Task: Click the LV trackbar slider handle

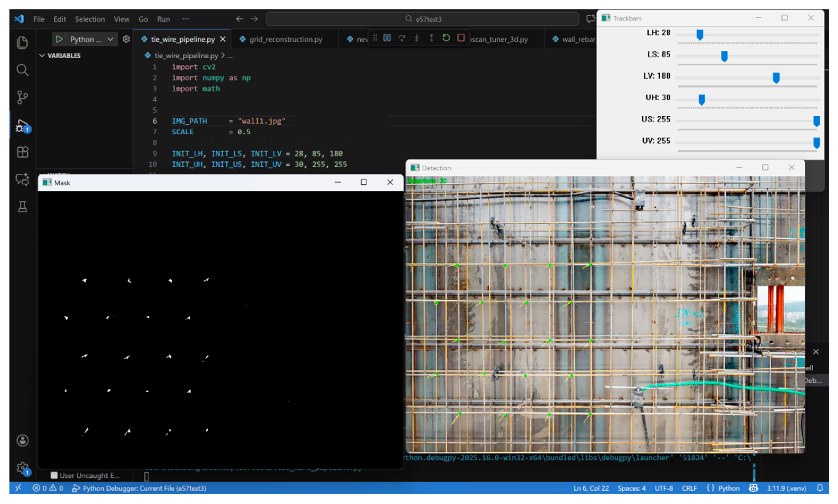Action: 776,78
